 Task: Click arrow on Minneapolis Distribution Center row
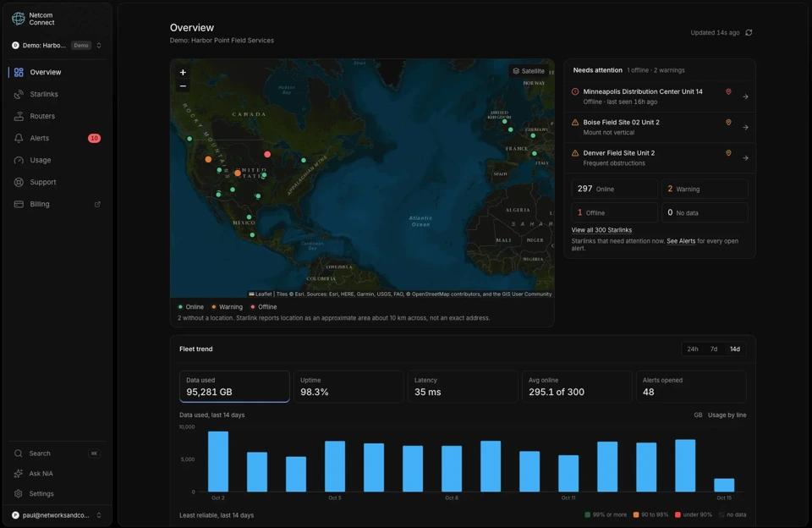tap(746, 97)
